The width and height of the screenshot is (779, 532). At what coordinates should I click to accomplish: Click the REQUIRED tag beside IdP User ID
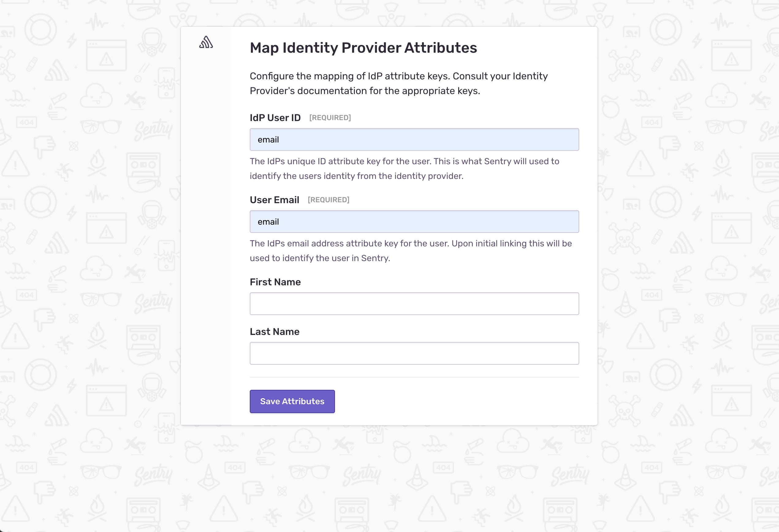330,118
